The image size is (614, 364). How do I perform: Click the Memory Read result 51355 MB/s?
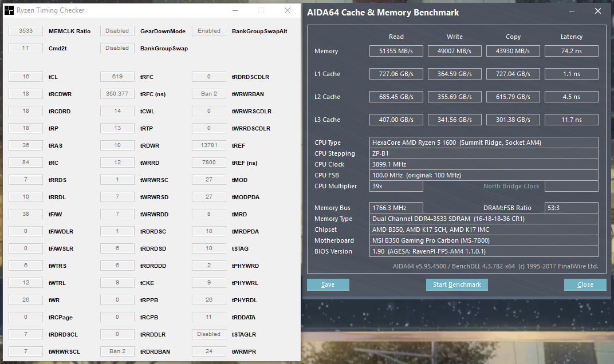[x=396, y=51]
